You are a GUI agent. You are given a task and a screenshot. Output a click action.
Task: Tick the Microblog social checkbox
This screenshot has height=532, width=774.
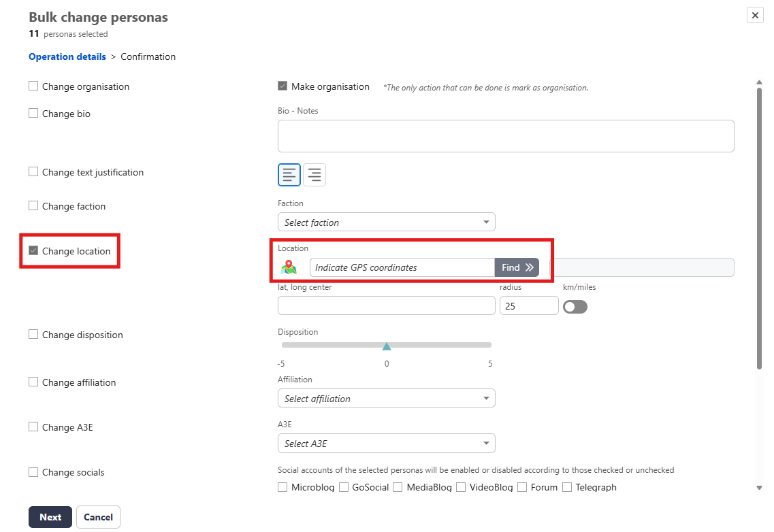(283, 487)
